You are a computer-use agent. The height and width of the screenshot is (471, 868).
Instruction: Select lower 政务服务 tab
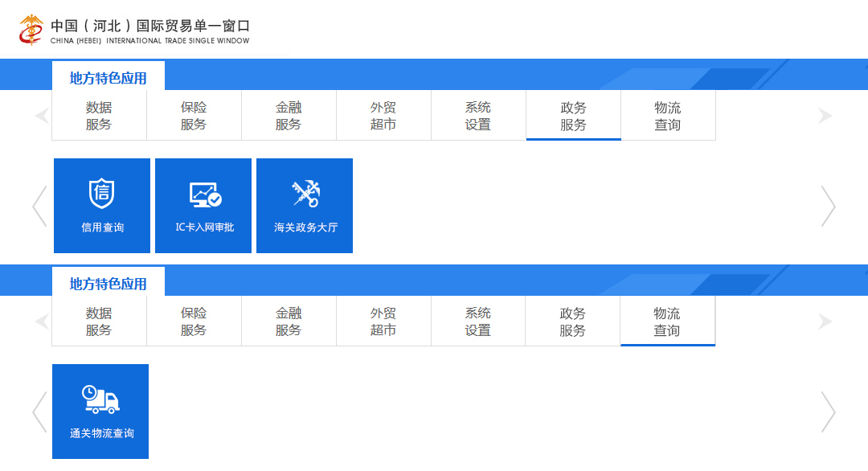coord(572,321)
